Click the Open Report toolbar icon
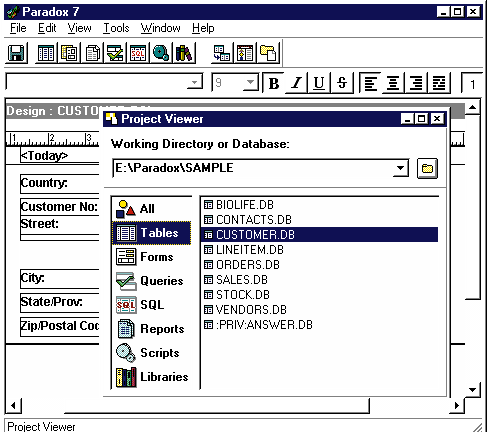This screenshot has height=432, width=487. (92, 53)
